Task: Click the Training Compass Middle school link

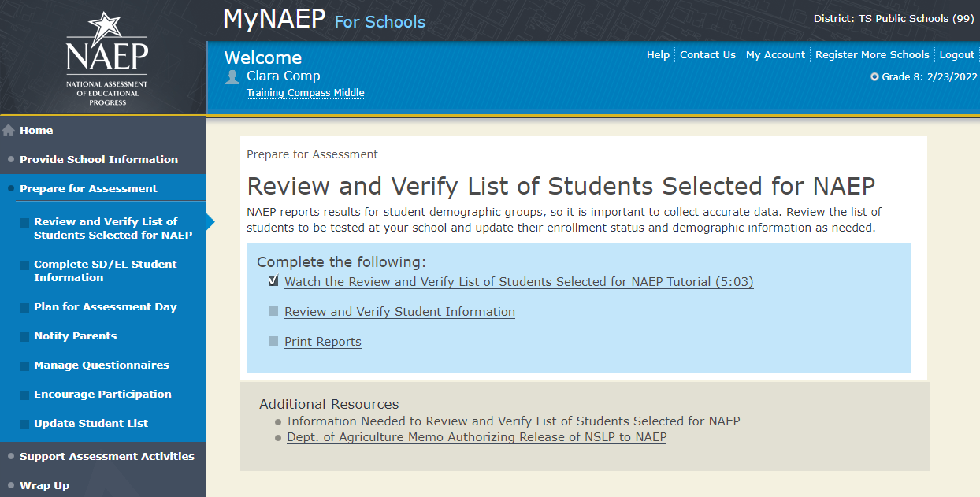Action: click(x=305, y=93)
